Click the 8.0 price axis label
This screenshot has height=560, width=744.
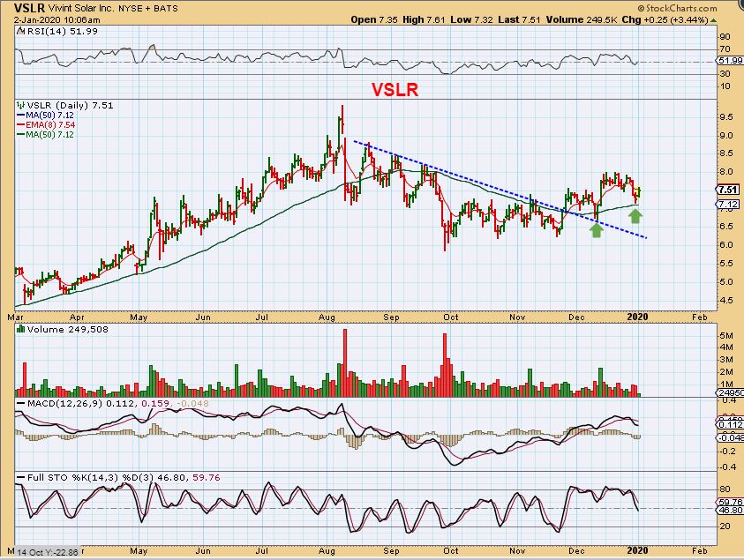point(725,172)
